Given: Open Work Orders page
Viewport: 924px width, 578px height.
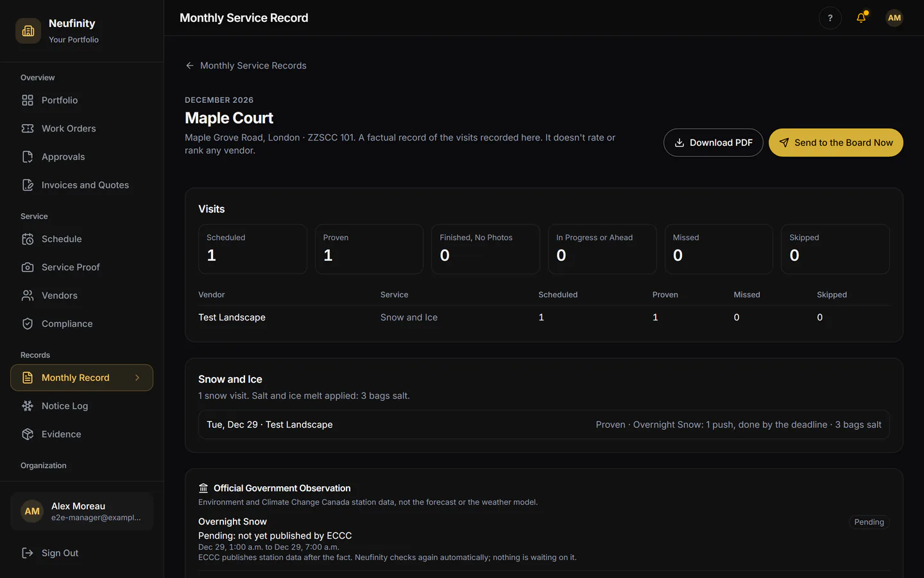Looking at the screenshot, I should [x=81, y=128].
